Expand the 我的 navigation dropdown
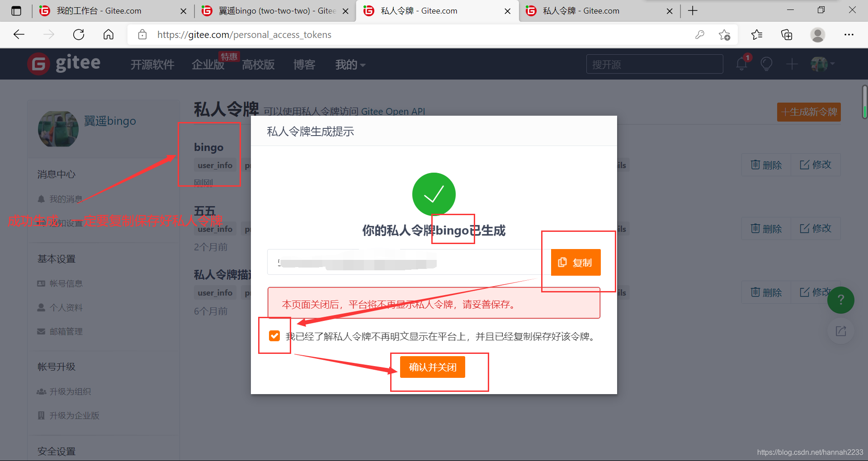 click(x=350, y=65)
